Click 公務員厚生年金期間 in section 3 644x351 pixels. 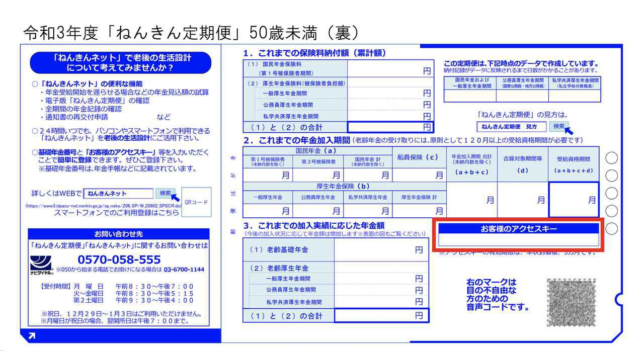click(x=291, y=290)
